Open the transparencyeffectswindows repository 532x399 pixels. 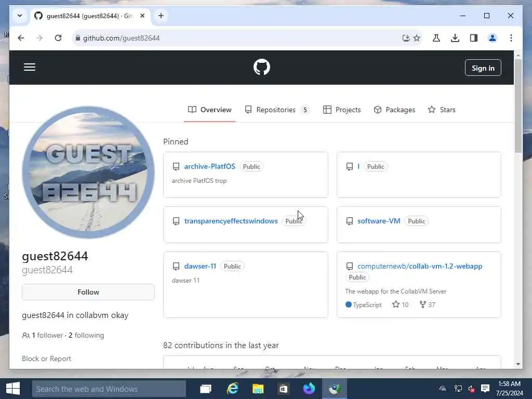point(231,221)
